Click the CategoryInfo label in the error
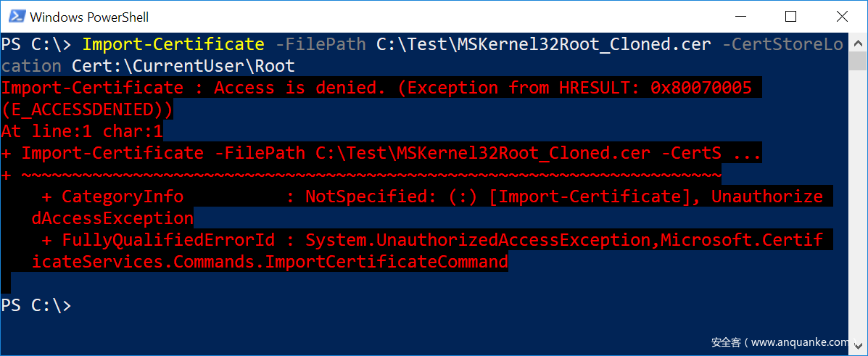This screenshot has height=356, width=868. tap(122, 196)
